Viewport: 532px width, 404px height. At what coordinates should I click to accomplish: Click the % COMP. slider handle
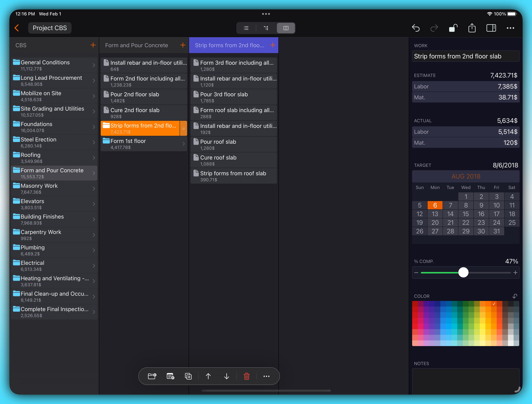pyautogui.click(x=463, y=273)
